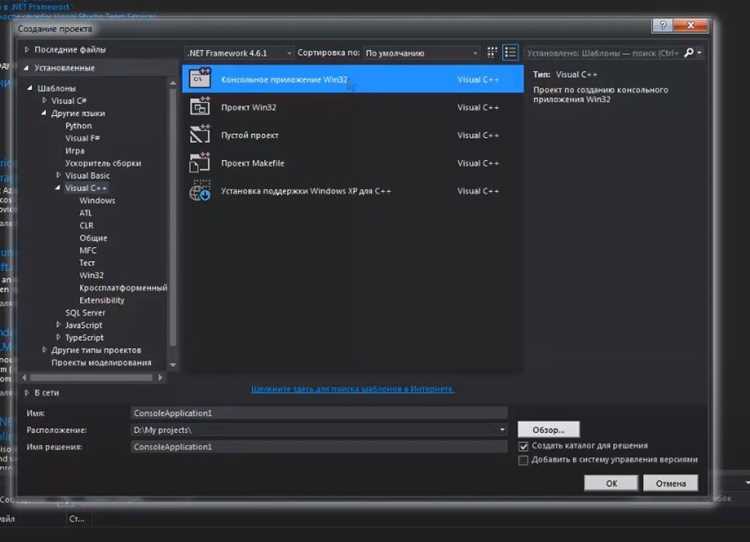The height and width of the screenshot is (542, 750).
Task: Open the Расположение path dropdown arrow
Action: point(502,430)
